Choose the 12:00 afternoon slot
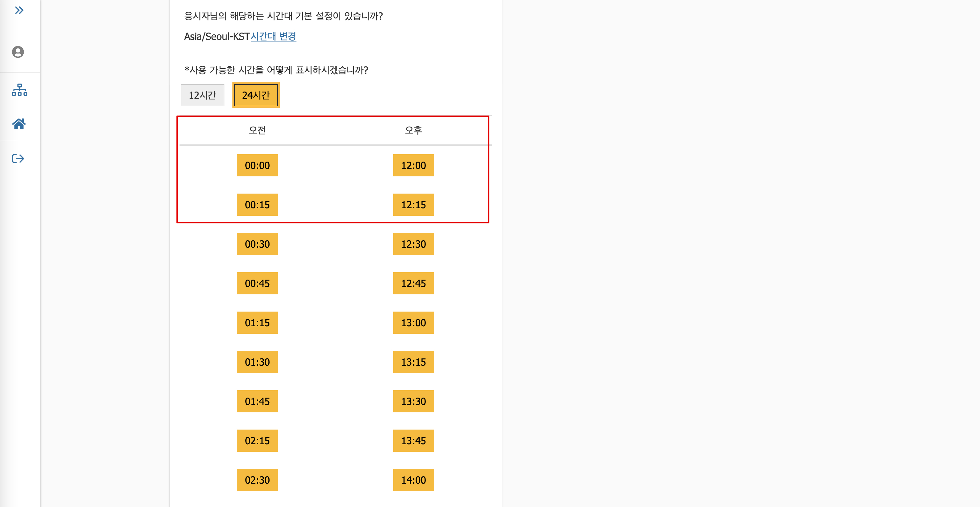This screenshot has height=507, width=980. click(x=413, y=165)
